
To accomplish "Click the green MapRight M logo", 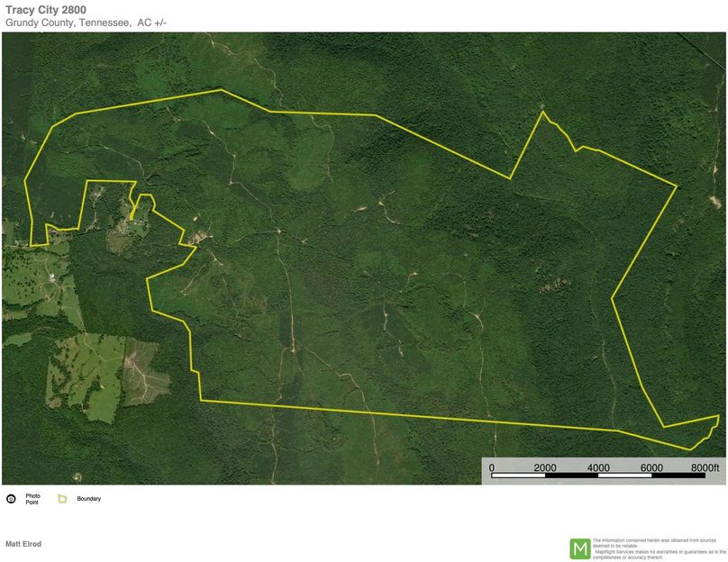I will click(x=580, y=548).
